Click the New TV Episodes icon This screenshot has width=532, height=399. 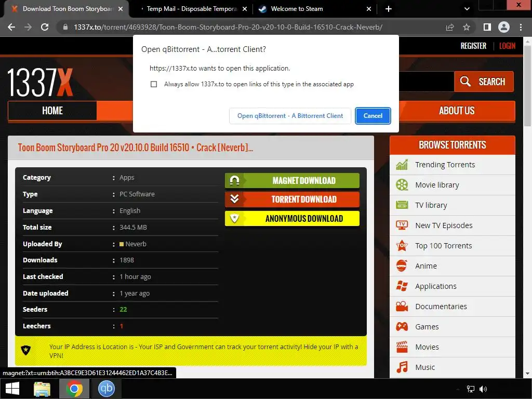pyautogui.click(x=402, y=225)
